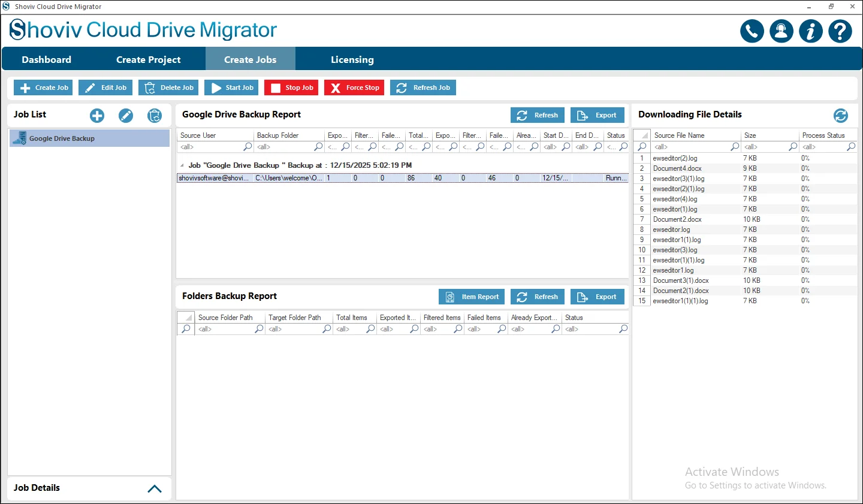863x504 pixels.
Task: Sort by Backup Folder column header
Action: pos(289,135)
